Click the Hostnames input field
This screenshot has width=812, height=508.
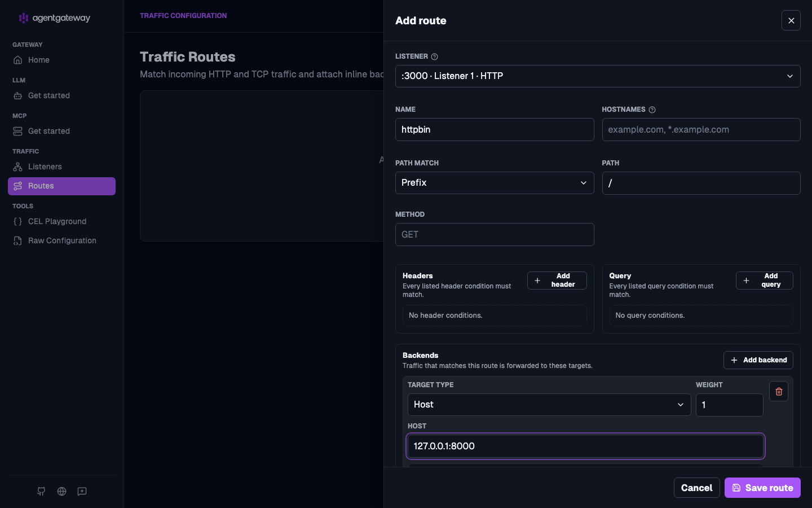[701, 130]
